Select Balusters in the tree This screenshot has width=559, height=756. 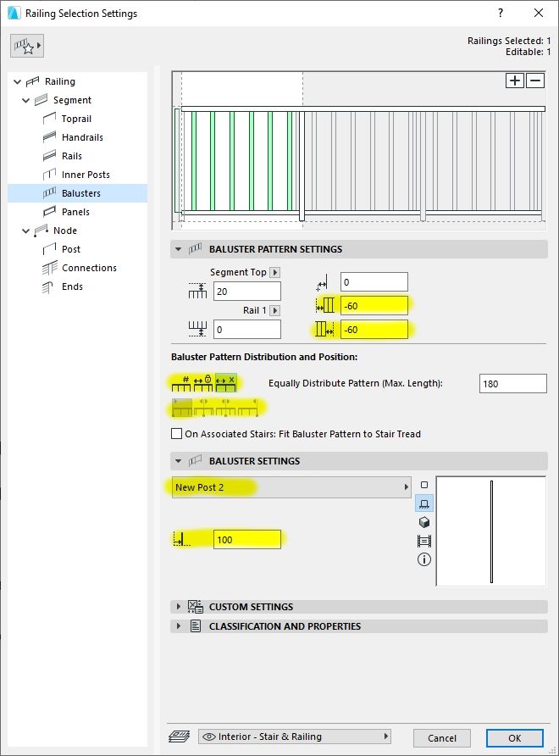(81, 193)
